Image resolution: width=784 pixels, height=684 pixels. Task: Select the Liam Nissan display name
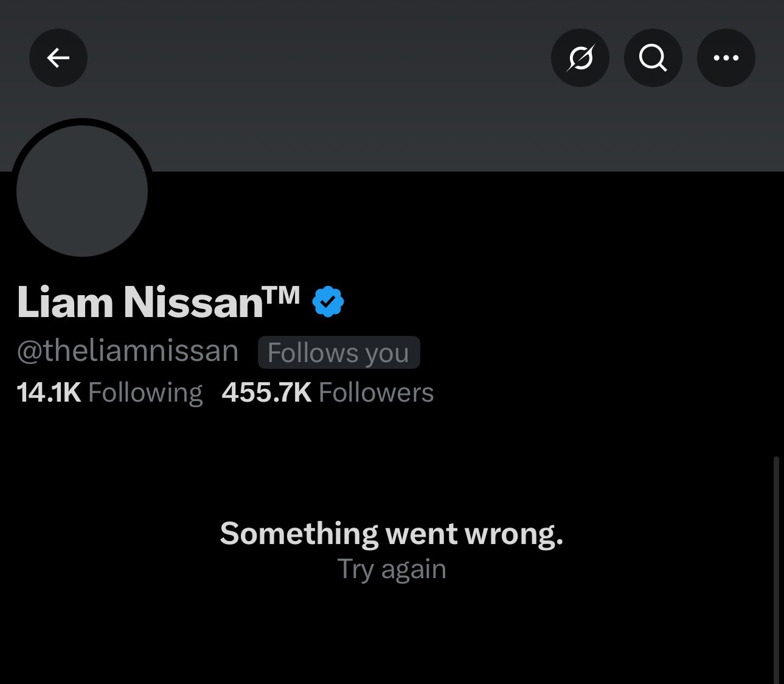140,302
